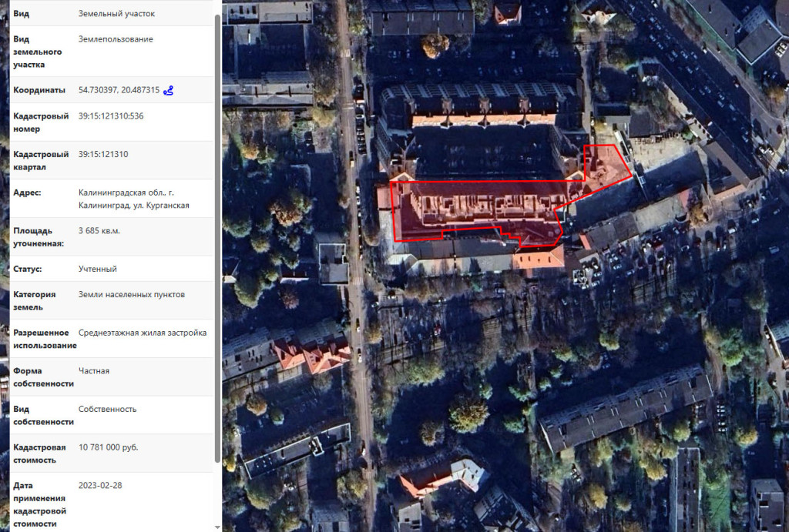Click the Статус row showing Учтенный
Viewport: 789px width, 532px height.
point(91,269)
